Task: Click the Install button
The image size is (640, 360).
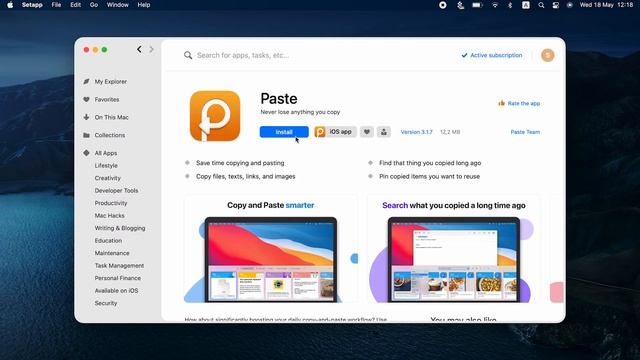Action: click(x=284, y=132)
